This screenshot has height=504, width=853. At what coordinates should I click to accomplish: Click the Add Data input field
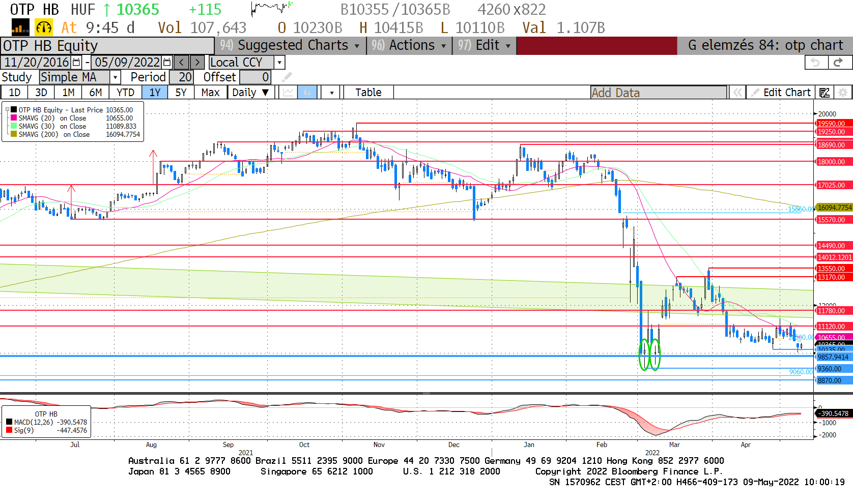tap(659, 93)
